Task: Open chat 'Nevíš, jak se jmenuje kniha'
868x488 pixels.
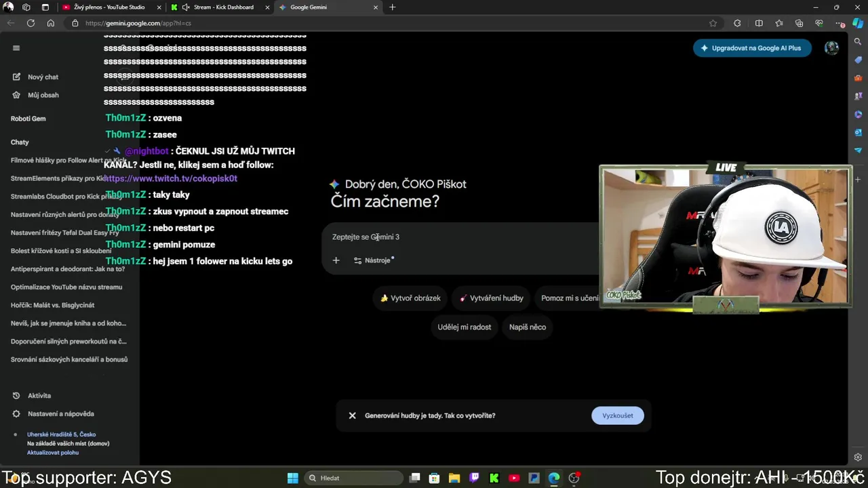Action: (68, 323)
